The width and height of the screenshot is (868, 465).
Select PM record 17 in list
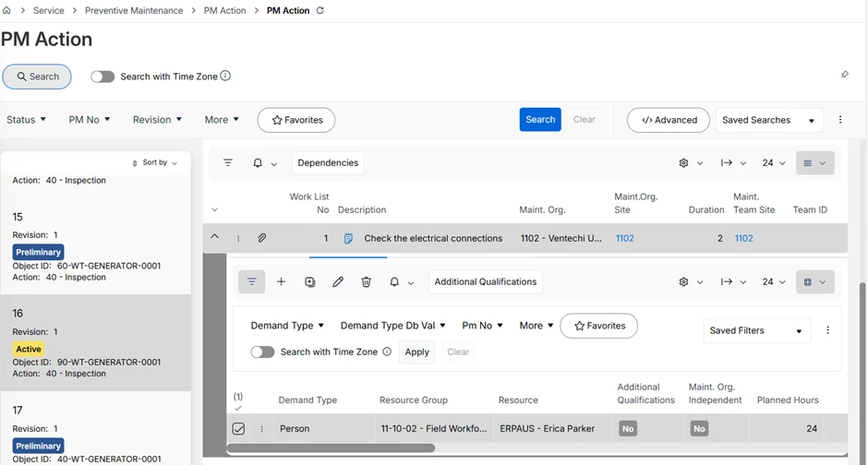(96, 429)
